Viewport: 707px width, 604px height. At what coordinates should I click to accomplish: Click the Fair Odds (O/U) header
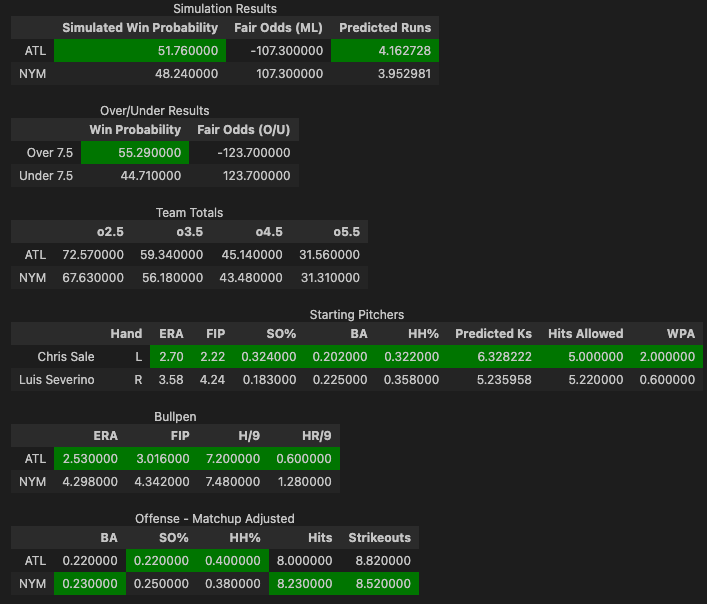[x=244, y=129]
